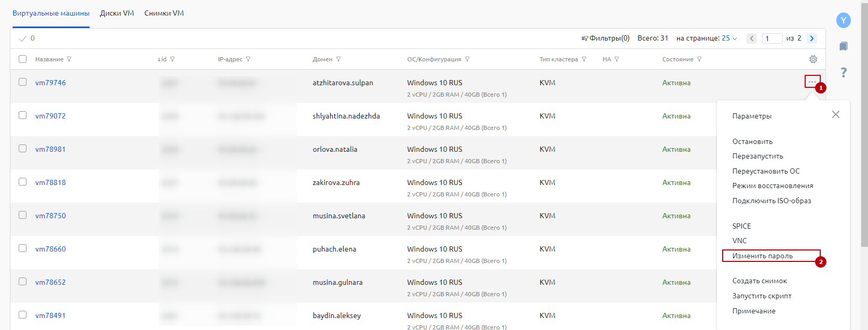The width and height of the screenshot is (868, 330).
Task: Choose Перезапустить in the popup menu
Action: (757, 156)
